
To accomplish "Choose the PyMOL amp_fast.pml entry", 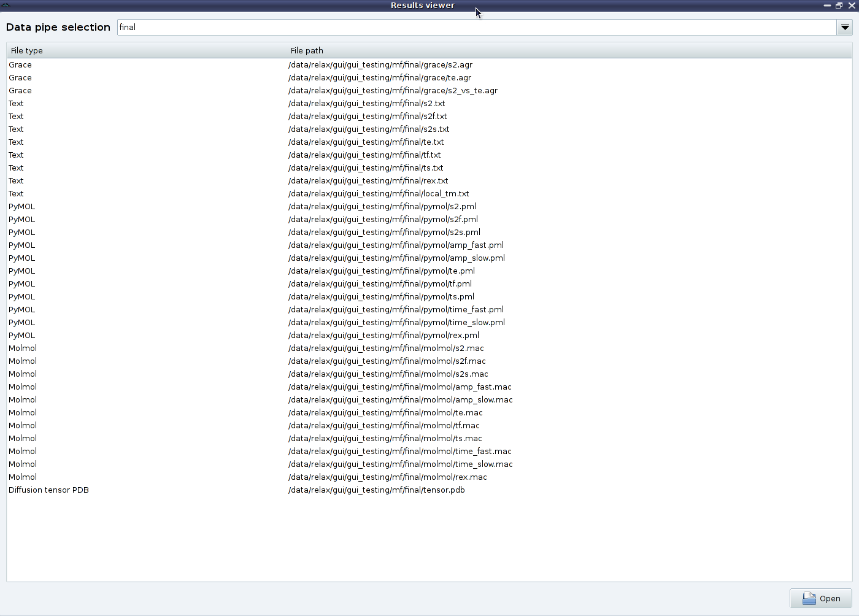I will point(396,245).
